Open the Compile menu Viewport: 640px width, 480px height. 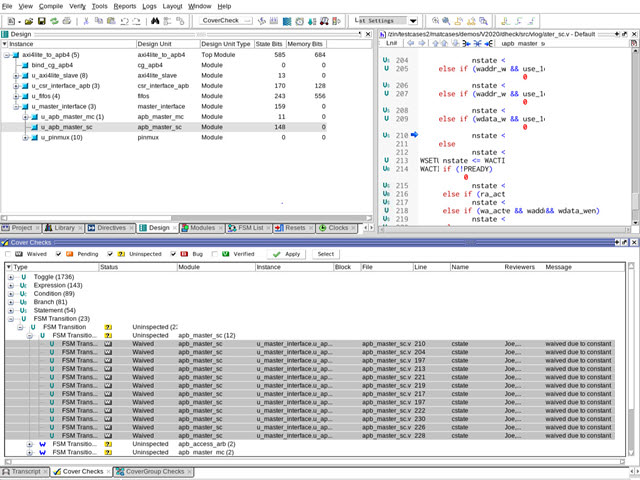[x=50, y=6]
